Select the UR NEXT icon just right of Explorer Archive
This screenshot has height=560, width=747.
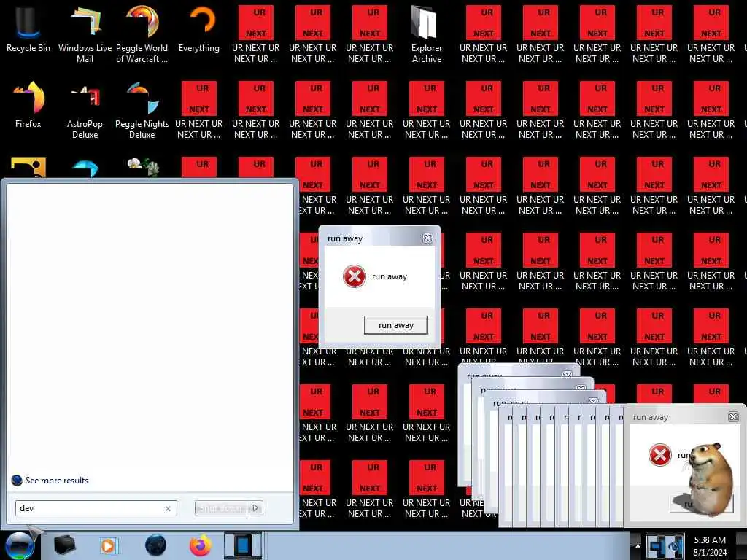(x=484, y=34)
